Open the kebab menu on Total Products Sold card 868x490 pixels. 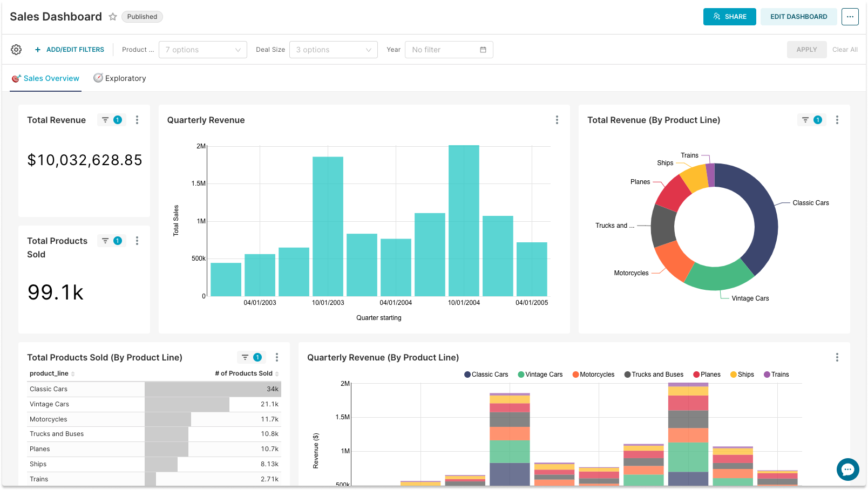[x=137, y=241]
